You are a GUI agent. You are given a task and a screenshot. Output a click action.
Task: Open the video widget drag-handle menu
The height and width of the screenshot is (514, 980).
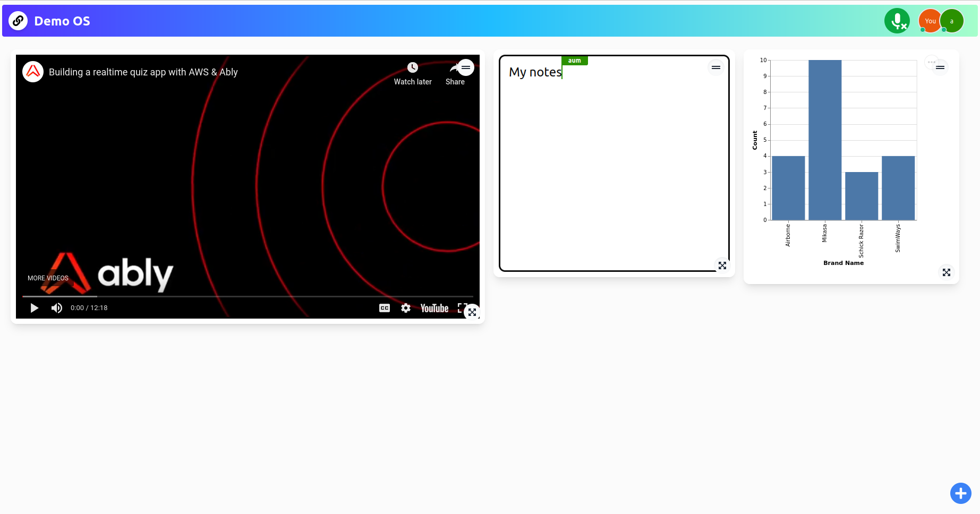click(x=466, y=67)
